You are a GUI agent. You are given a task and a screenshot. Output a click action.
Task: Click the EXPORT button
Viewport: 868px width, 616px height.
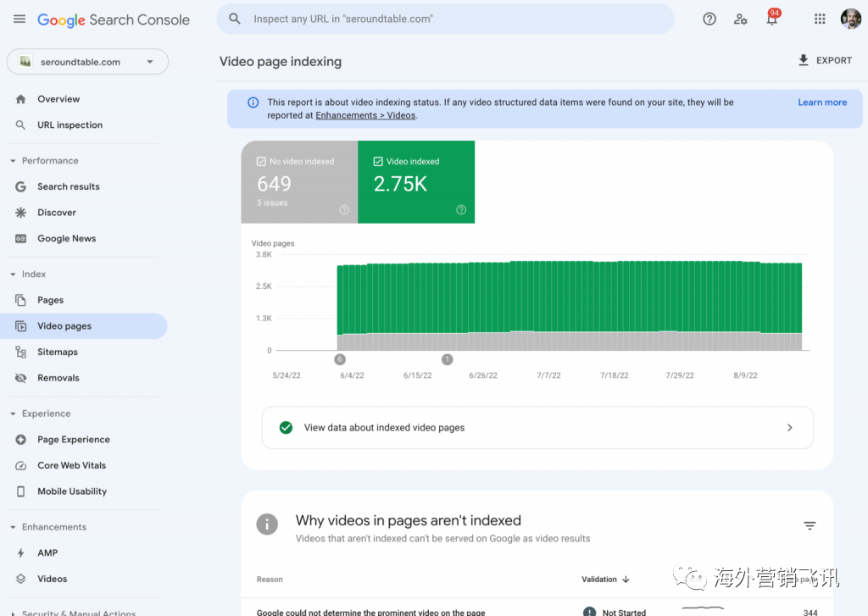click(825, 60)
